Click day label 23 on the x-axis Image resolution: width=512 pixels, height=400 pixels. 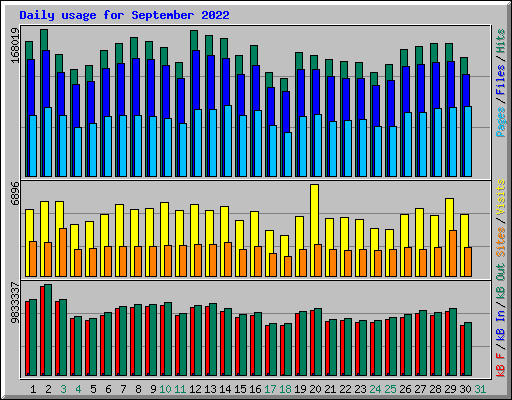click(360, 389)
